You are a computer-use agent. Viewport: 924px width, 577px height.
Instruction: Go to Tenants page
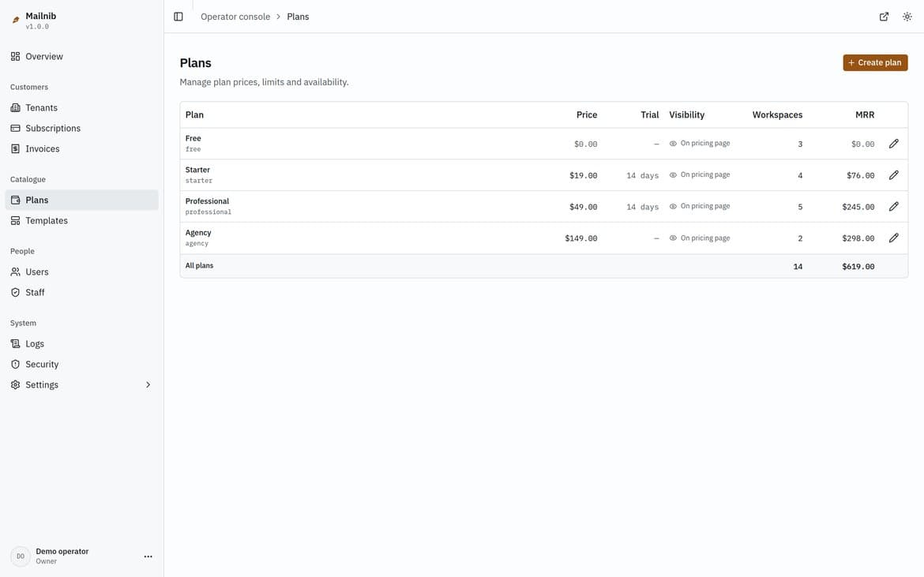point(82,108)
